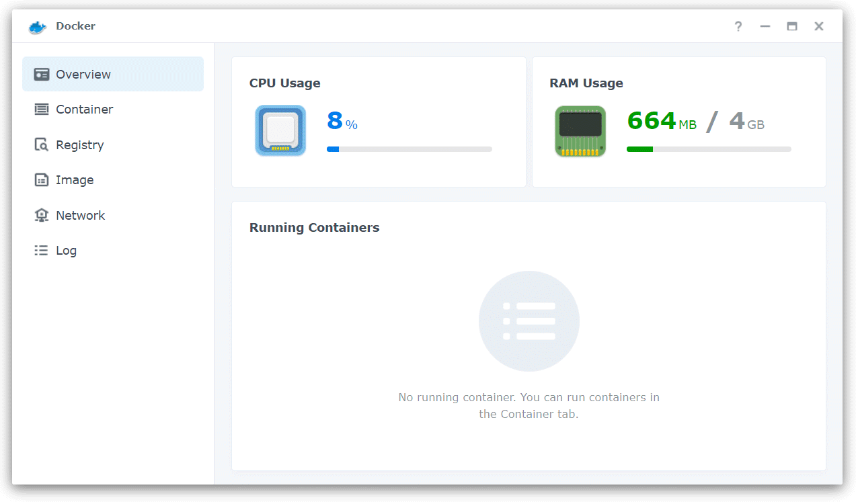Minimize the Docker window
The width and height of the screenshot is (856, 504).
765,26
